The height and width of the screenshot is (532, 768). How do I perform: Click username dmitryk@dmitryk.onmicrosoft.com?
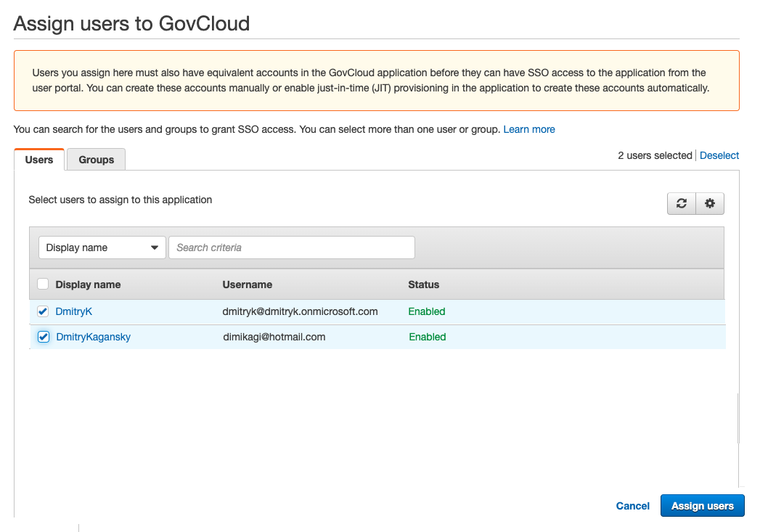[x=300, y=311]
